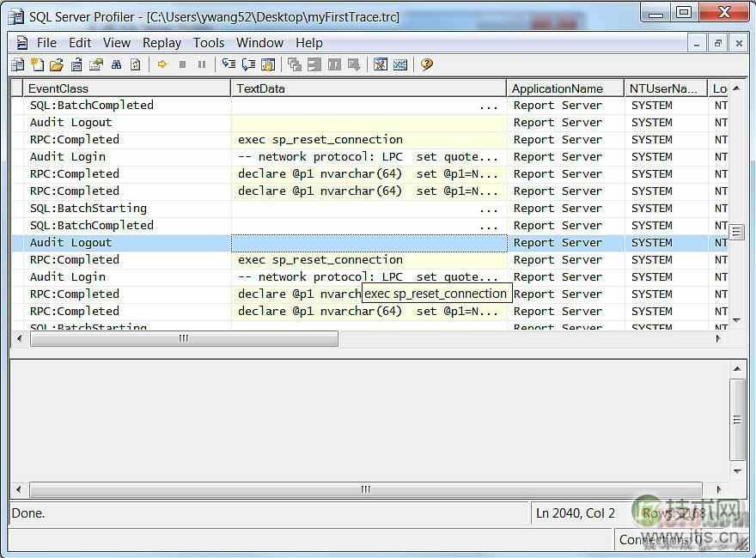Viewport: 756px width, 558px height.
Task: Click the Run to Cursor replay icon
Action: coord(249,64)
